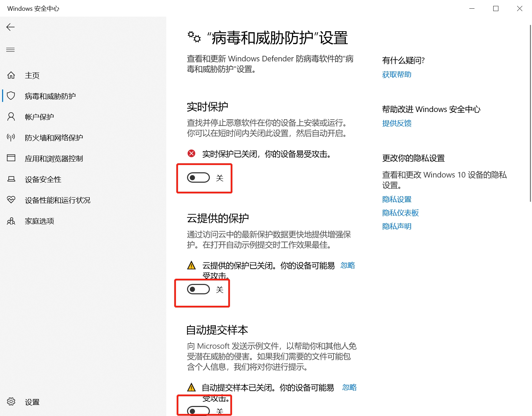532x416 pixels.
Task: Click the settings gear icon at bottom
Action: click(x=11, y=401)
